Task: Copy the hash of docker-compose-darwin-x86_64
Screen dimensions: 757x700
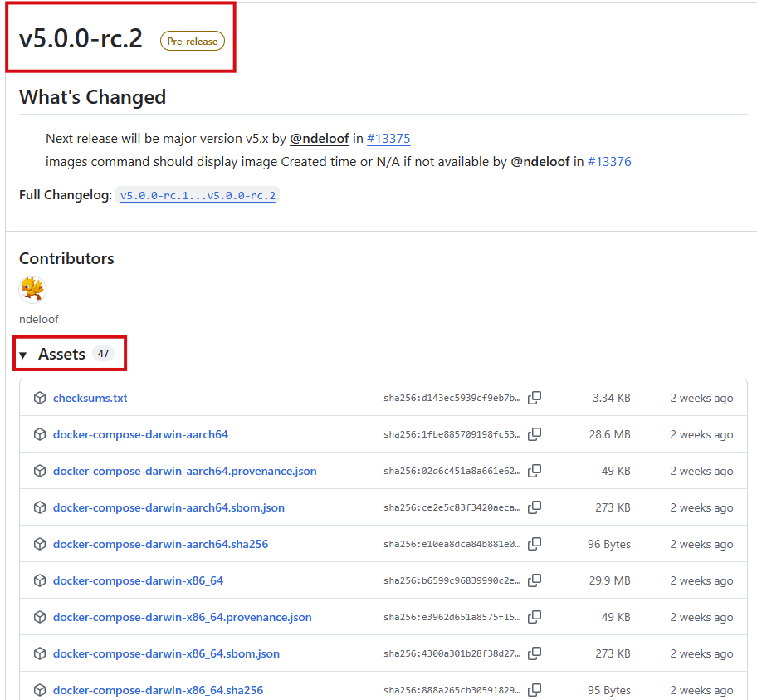Action: (535, 580)
